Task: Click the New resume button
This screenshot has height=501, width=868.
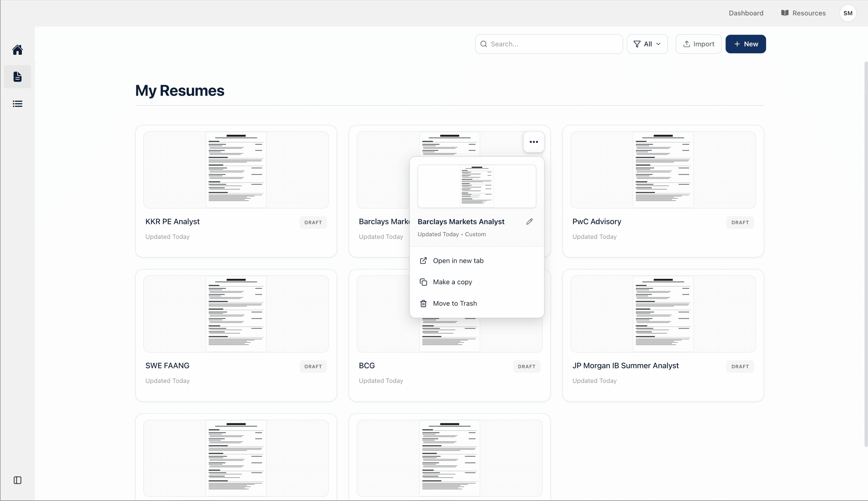Action: [x=746, y=44]
